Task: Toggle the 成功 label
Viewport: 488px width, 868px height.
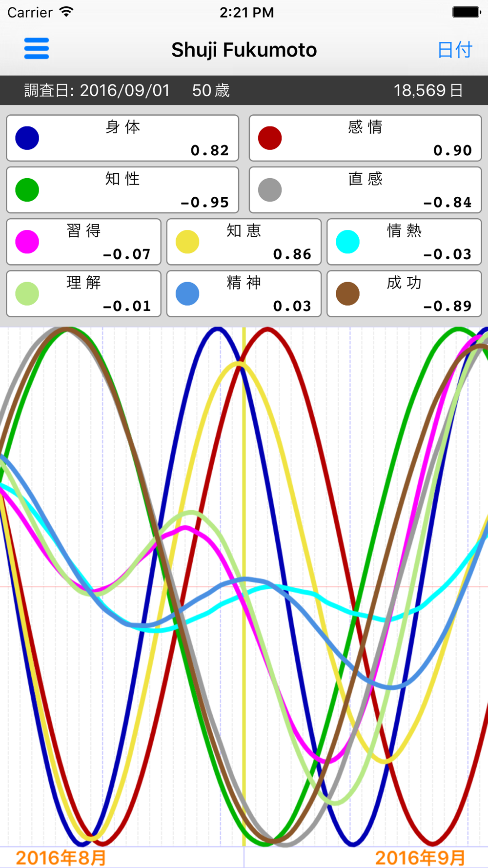Action: [x=405, y=282]
